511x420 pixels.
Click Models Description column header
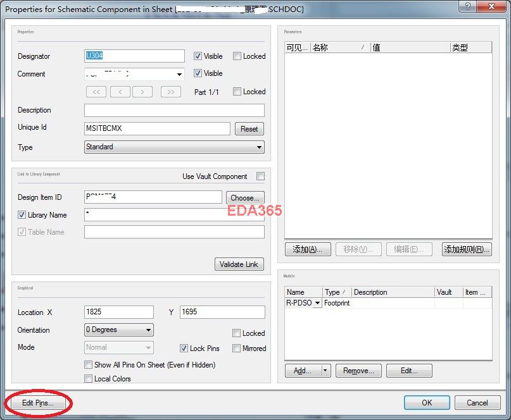(x=393, y=292)
